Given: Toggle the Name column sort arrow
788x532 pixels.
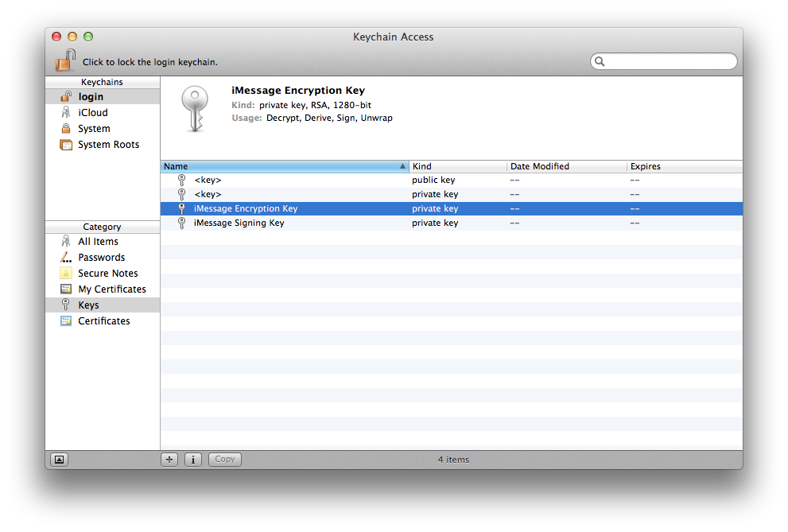Looking at the screenshot, I should [x=402, y=166].
